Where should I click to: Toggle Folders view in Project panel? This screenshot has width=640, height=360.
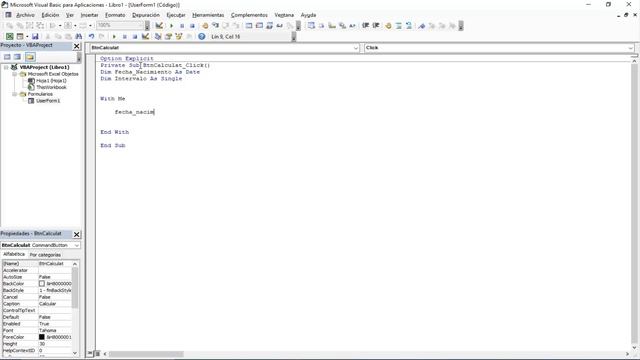pyautogui.click(x=30, y=57)
